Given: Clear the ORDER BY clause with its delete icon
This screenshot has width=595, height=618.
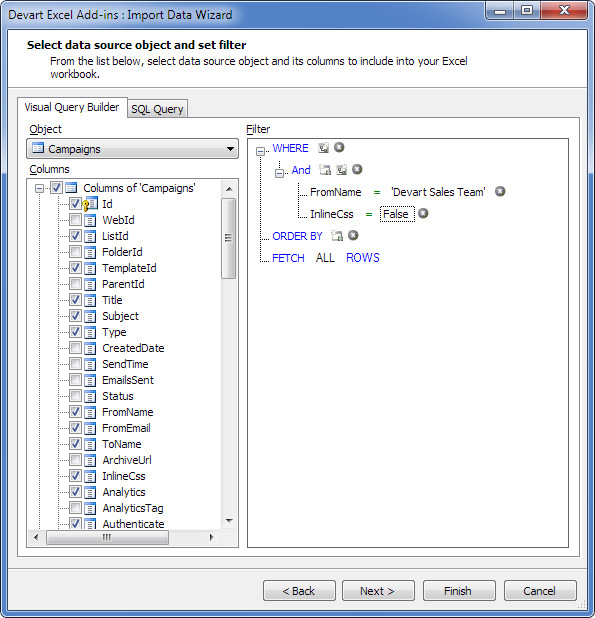Looking at the screenshot, I should click(x=353, y=235).
